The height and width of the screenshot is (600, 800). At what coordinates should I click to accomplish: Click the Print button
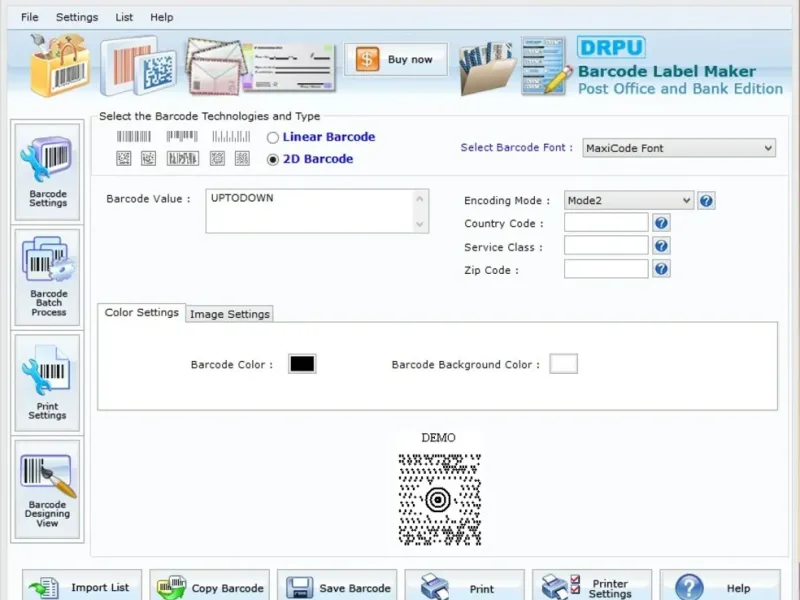(x=464, y=585)
